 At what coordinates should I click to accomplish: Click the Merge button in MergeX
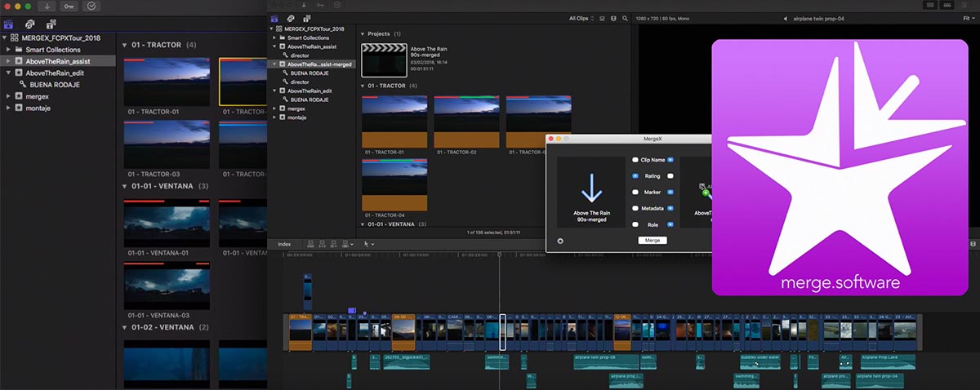tap(653, 240)
